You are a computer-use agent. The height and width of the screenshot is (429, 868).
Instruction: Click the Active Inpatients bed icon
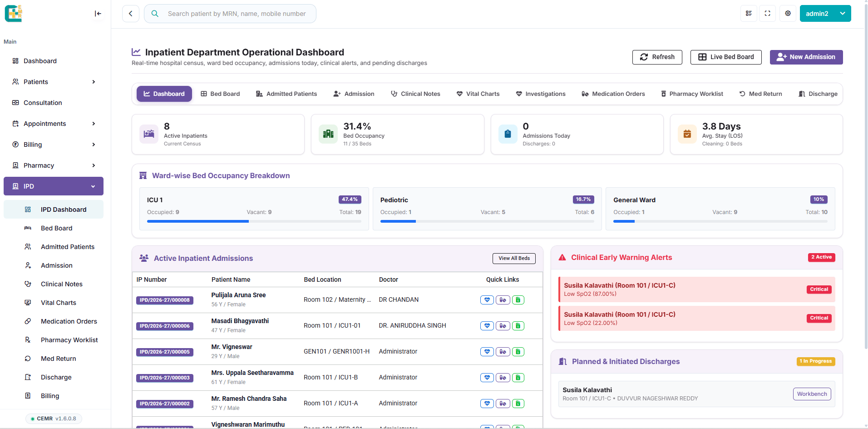coord(149,134)
